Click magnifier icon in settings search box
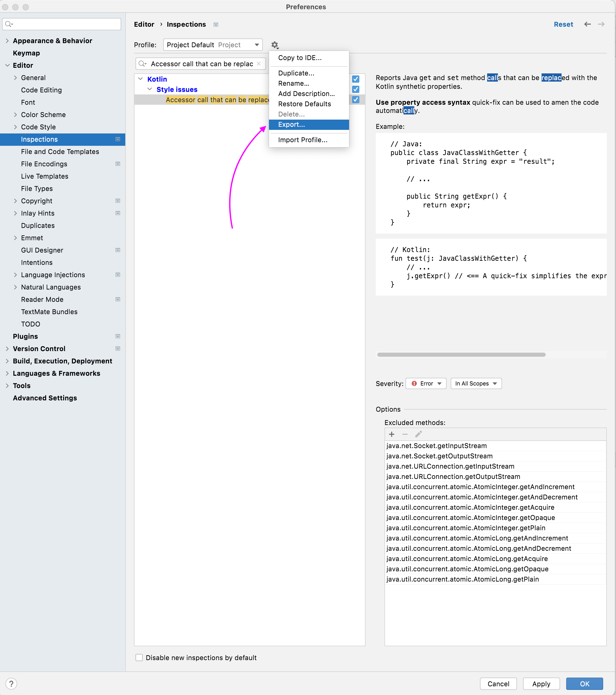Viewport: 616px width, 695px height. click(9, 24)
